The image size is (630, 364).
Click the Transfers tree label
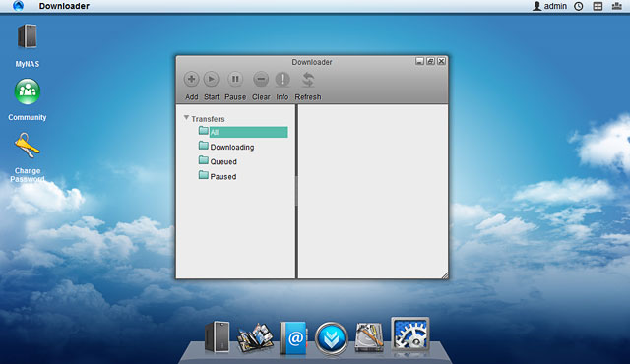[208, 119]
